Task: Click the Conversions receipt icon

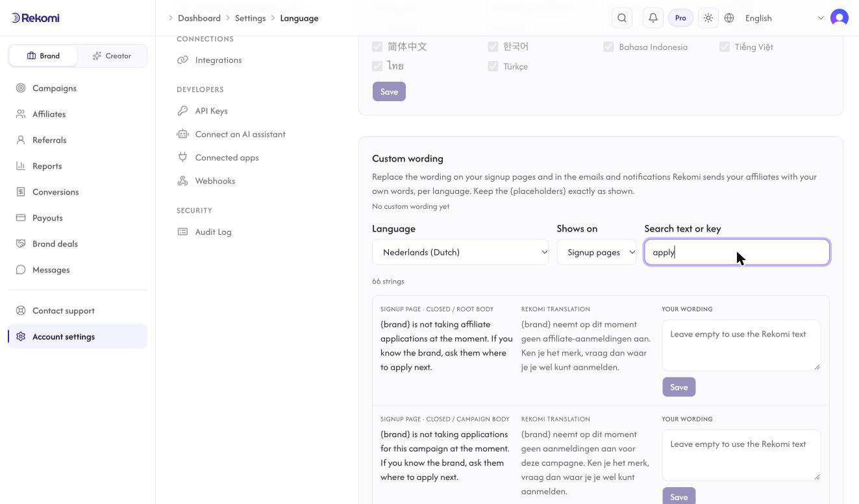Action: pyautogui.click(x=21, y=192)
